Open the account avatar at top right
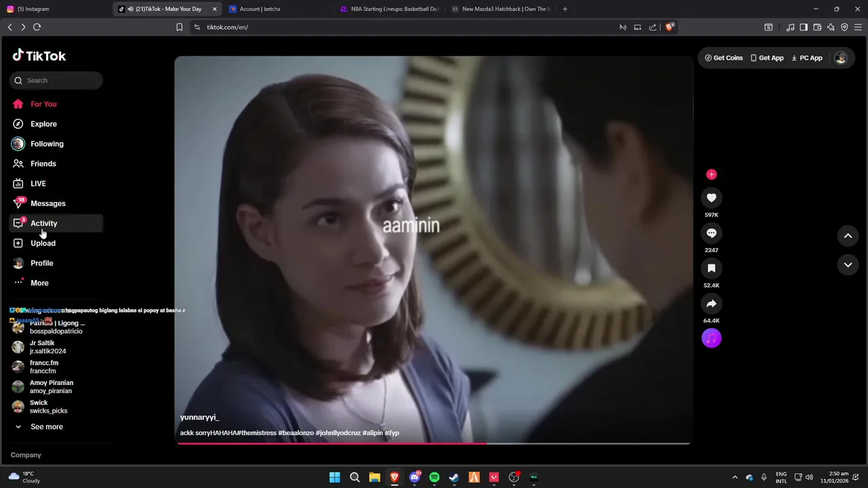This screenshot has width=868, height=488. [x=841, y=58]
